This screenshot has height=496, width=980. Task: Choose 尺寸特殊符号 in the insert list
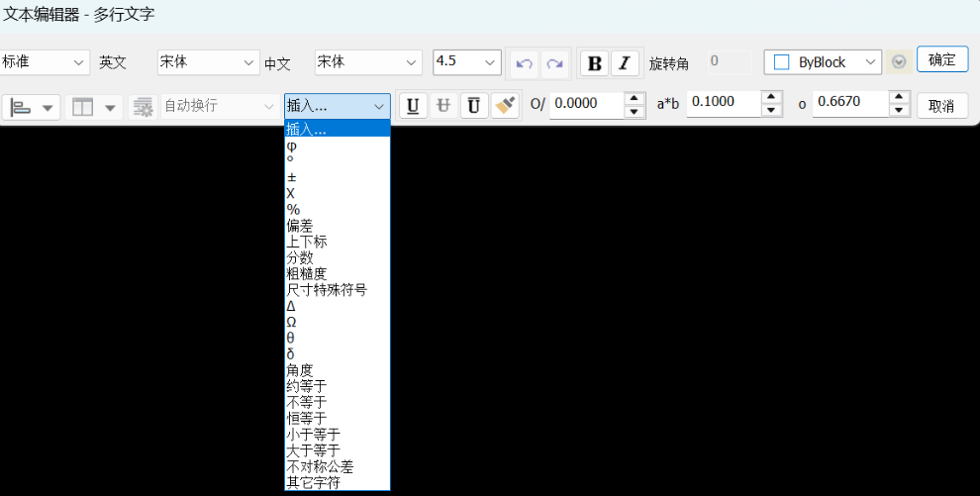coord(327,290)
